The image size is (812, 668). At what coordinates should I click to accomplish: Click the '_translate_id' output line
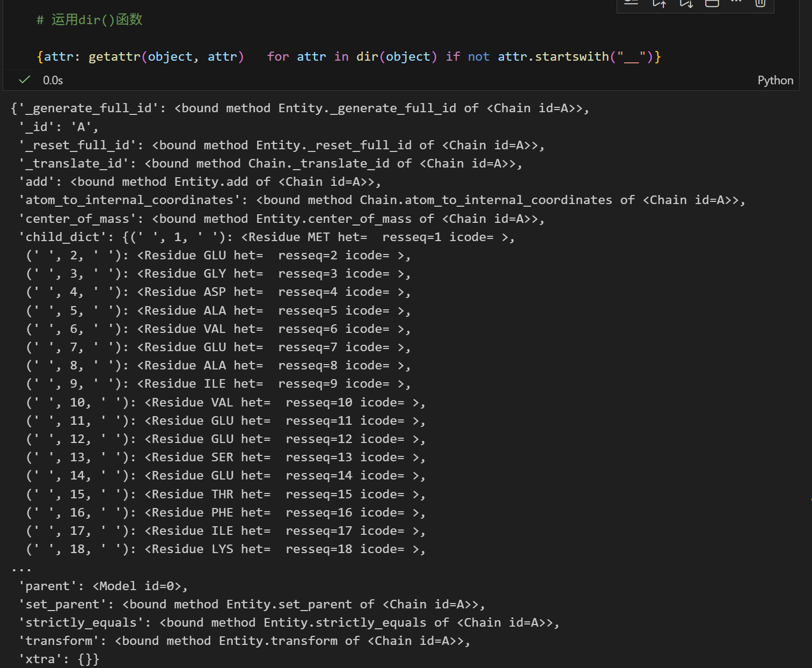pos(270,164)
